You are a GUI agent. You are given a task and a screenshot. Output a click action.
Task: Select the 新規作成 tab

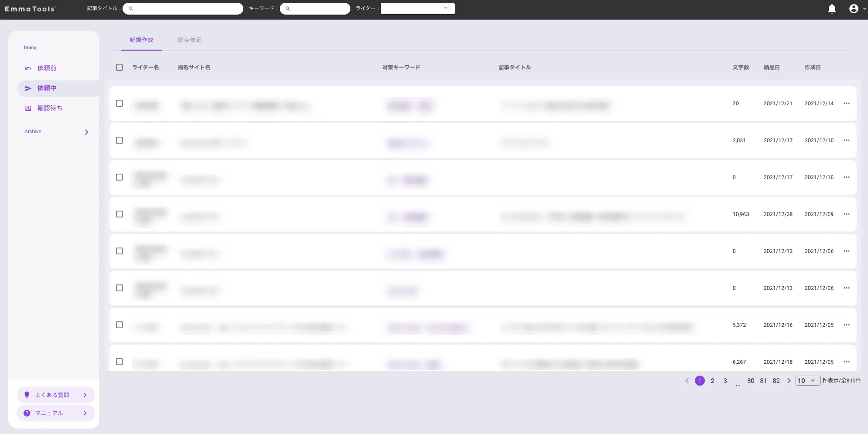tap(141, 40)
